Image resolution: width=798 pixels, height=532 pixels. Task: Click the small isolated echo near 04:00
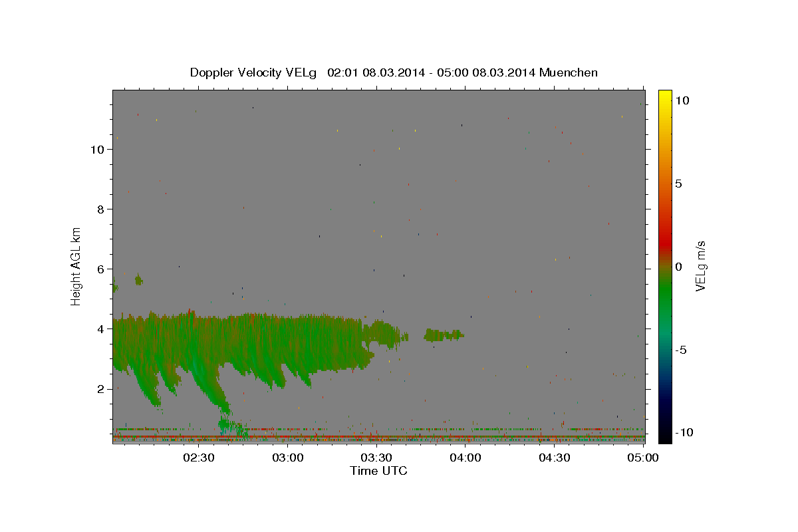coord(444,334)
